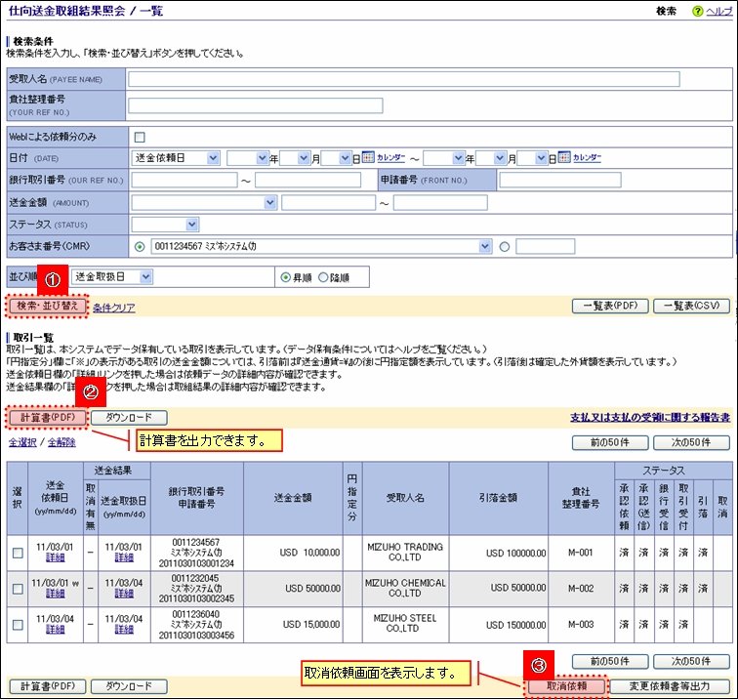The image size is (738, 700).
Task: Open the end day dropdown
Action: click(532, 158)
